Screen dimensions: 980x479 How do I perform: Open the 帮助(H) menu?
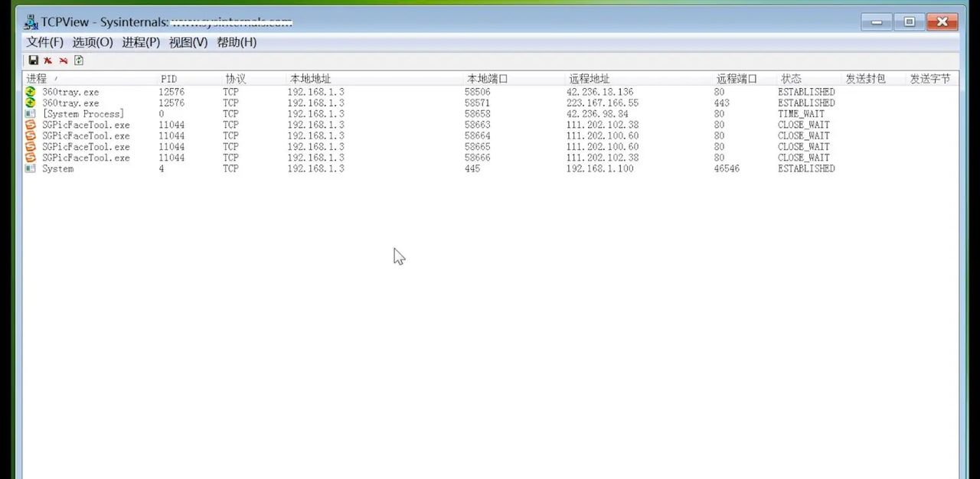(x=237, y=42)
